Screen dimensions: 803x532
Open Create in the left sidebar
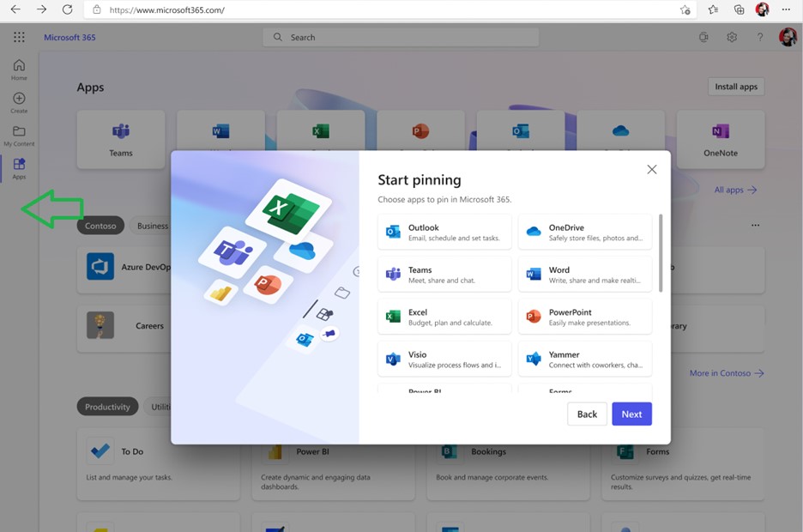pos(19,103)
